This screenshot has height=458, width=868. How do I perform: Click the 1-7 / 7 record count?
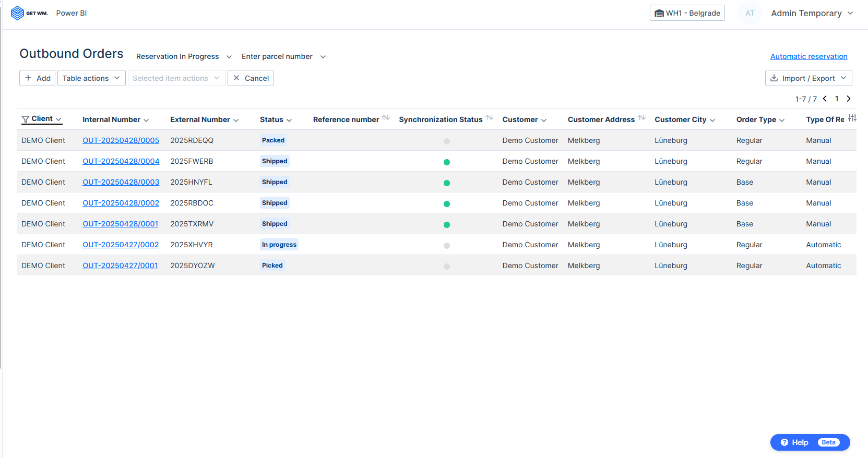(x=806, y=99)
